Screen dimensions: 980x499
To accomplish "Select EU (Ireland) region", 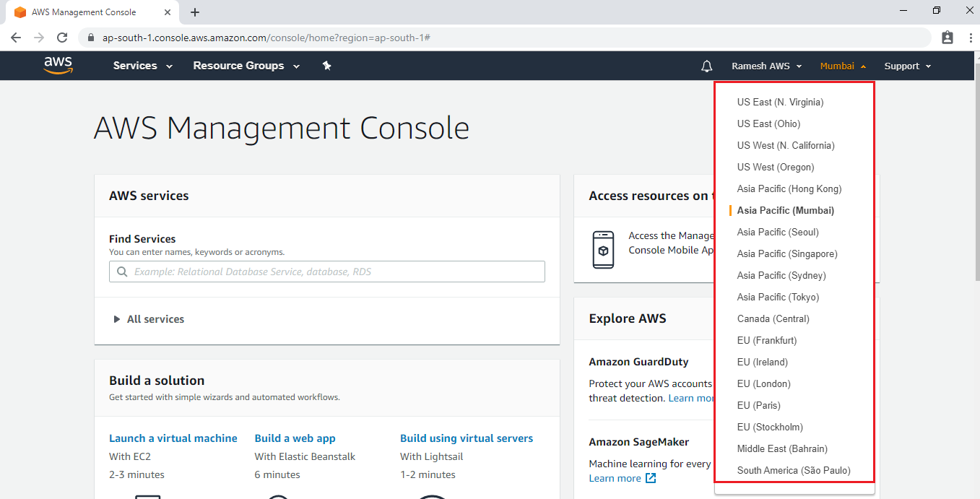I will click(763, 362).
